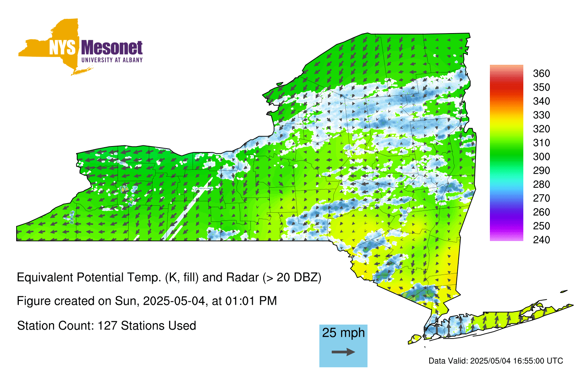
Task: Click the 330 colorbar label
Action: (x=541, y=115)
